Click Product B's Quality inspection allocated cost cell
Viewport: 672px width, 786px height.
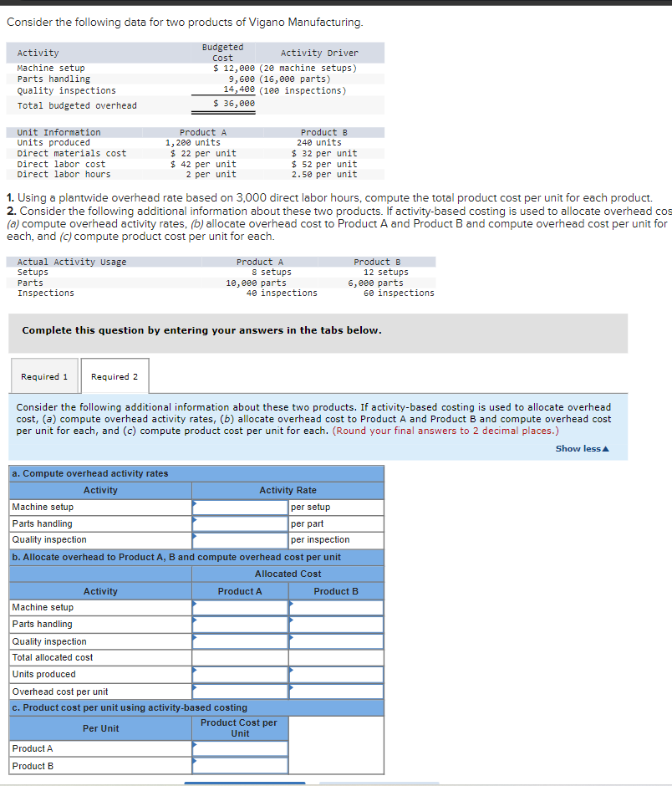(336, 641)
